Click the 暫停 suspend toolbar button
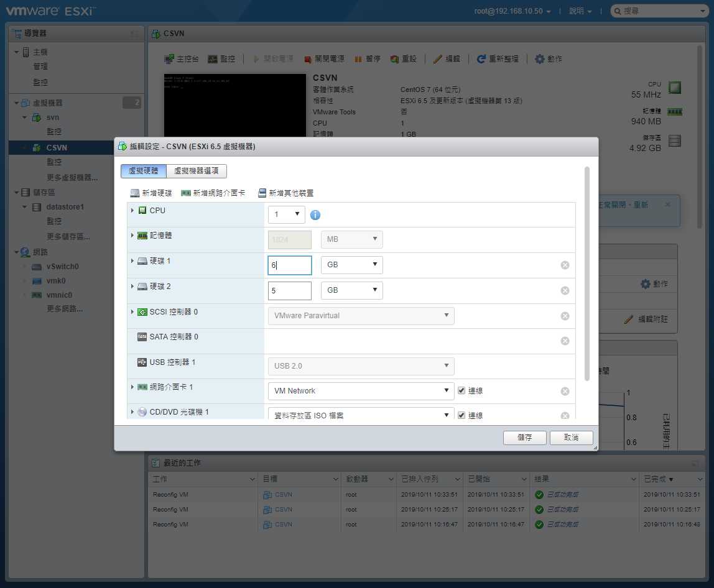Viewport: 714px width, 588px height. coord(367,58)
